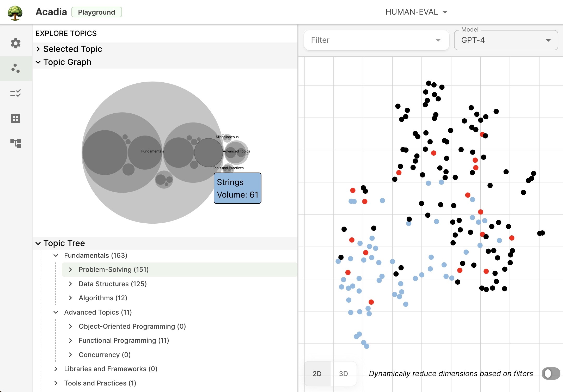Click the Acadia tree logo
The height and width of the screenshot is (392, 563).
(15, 13)
